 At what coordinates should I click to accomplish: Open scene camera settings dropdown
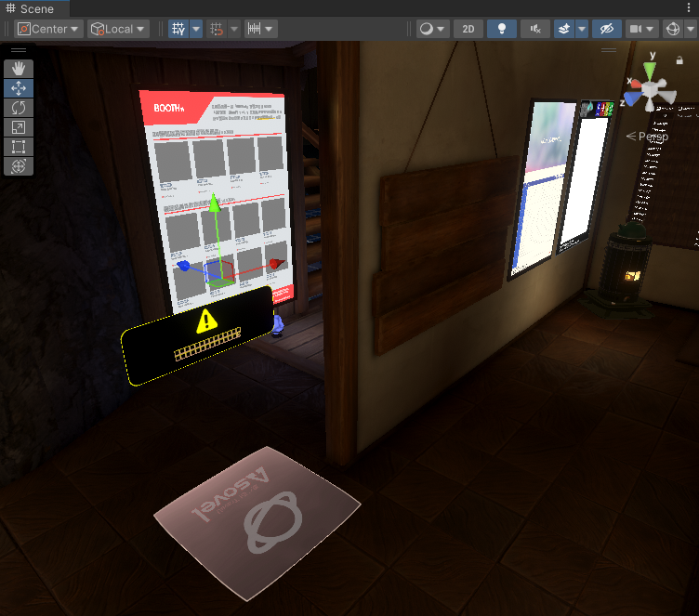pyautogui.click(x=641, y=29)
